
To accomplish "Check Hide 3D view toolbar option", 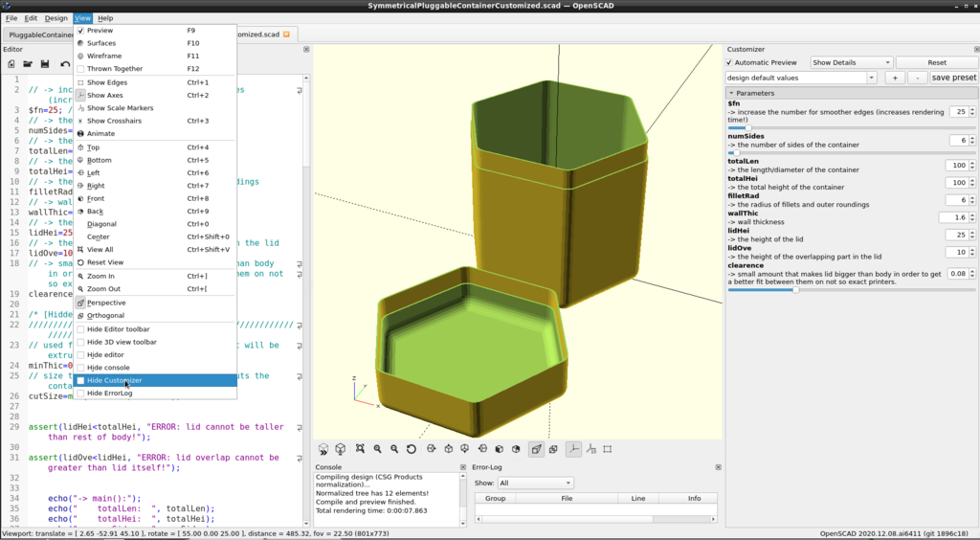I will pos(80,342).
